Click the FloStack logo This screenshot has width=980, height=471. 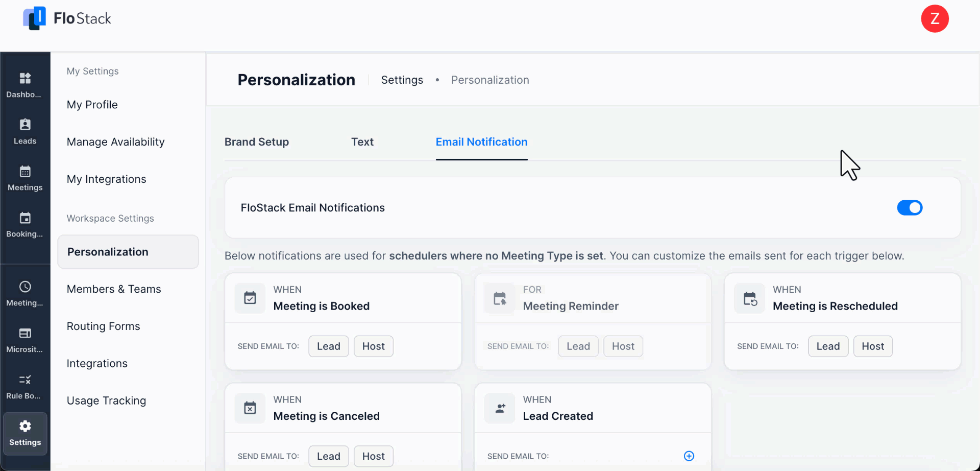click(67, 18)
